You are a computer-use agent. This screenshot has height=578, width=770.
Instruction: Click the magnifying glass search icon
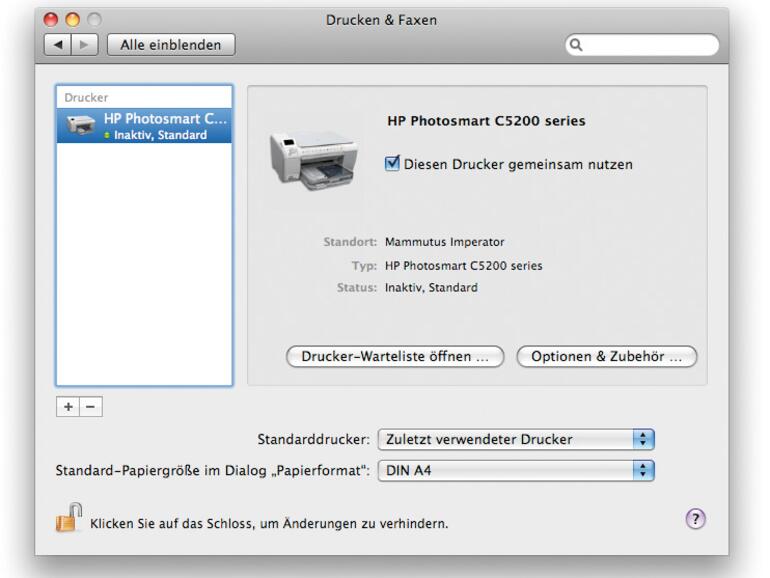coord(578,45)
